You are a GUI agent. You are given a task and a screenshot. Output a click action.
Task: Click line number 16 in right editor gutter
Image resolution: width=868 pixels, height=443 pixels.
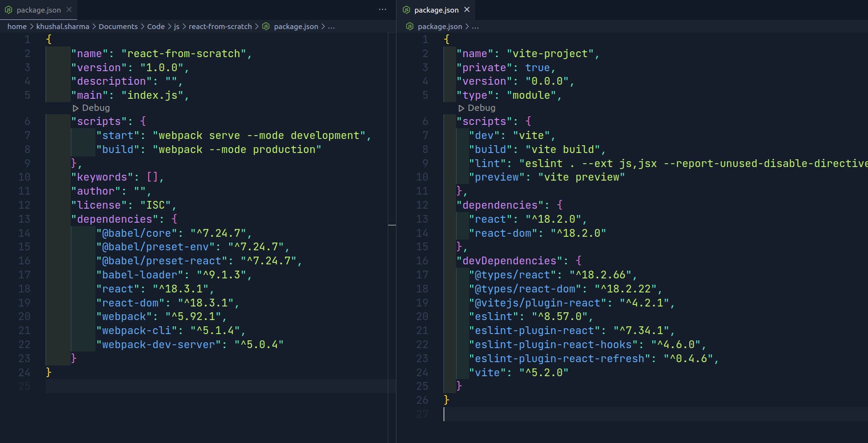[x=422, y=261]
